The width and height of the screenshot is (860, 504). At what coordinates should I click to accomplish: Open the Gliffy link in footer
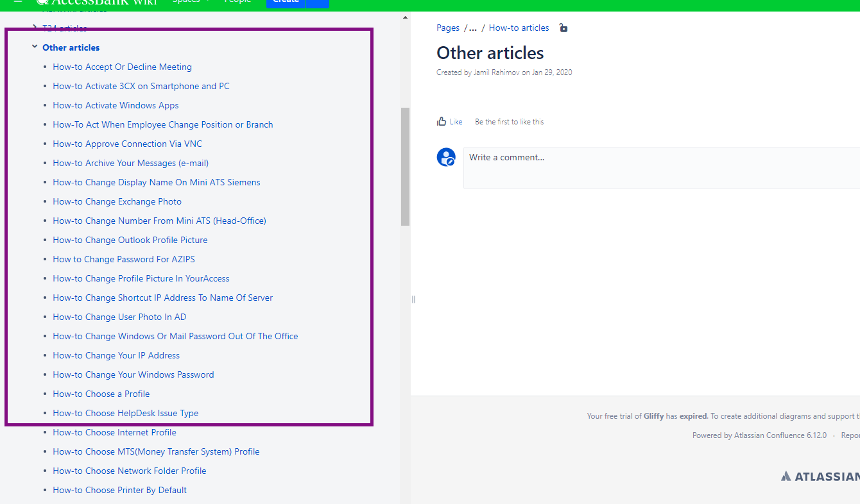pos(653,416)
